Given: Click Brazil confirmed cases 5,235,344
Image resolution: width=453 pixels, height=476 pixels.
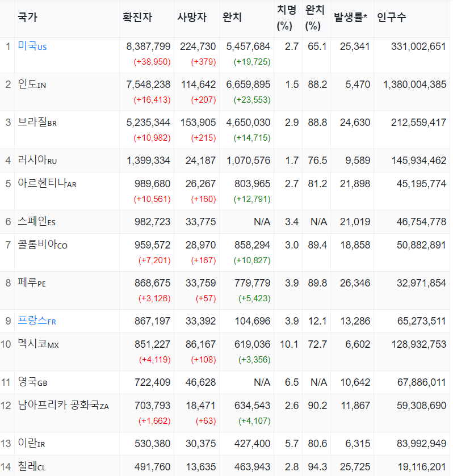Looking at the screenshot, I should coord(148,123).
